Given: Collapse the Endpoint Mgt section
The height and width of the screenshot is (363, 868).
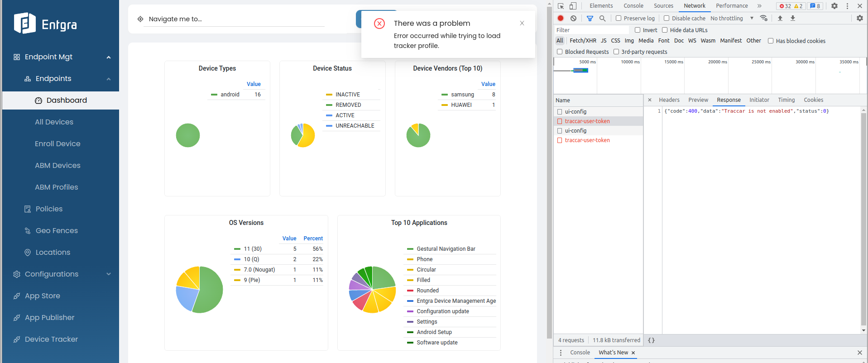Looking at the screenshot, I should click(108, 57).
